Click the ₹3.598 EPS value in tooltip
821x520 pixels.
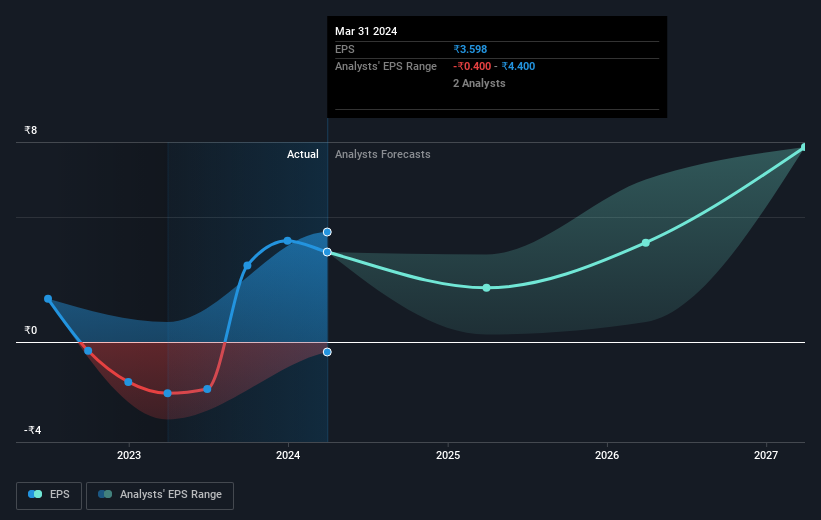pos(470,49)
